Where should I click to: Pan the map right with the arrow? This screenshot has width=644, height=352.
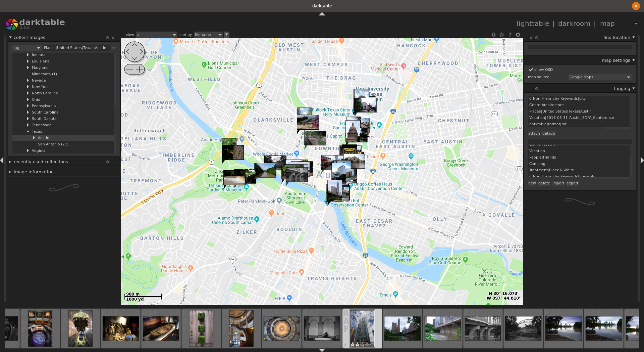tap(141, 52)
